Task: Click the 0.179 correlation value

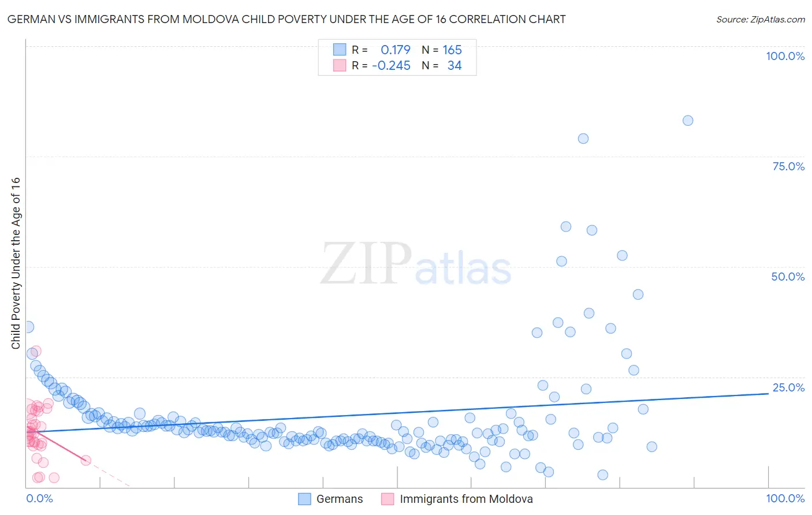Action: (395, 50)
